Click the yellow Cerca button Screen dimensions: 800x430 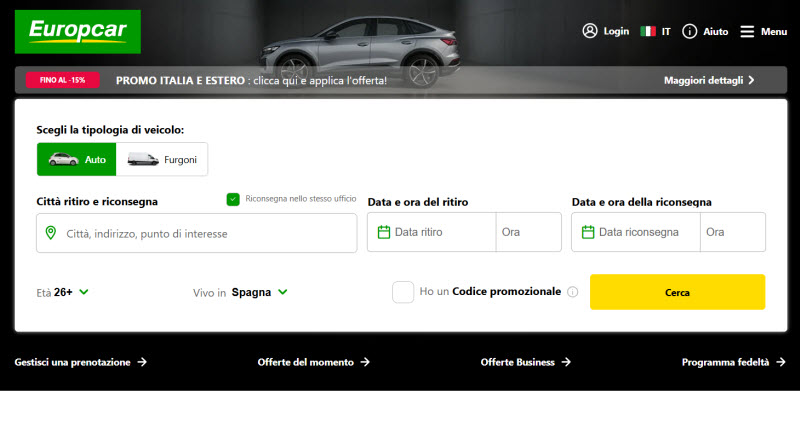678,292
